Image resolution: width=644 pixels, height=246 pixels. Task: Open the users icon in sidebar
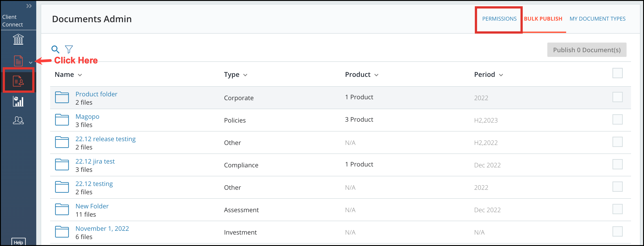click(18, 120)
